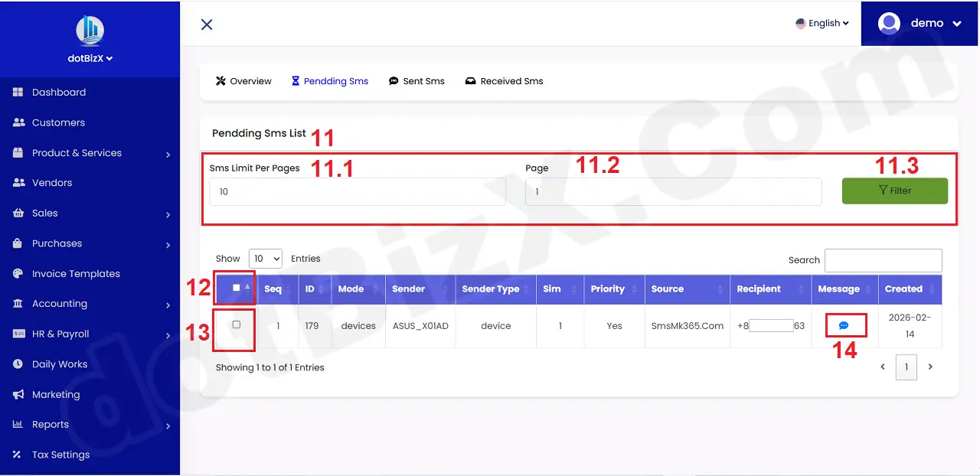Click inside the Search input field

883,260
